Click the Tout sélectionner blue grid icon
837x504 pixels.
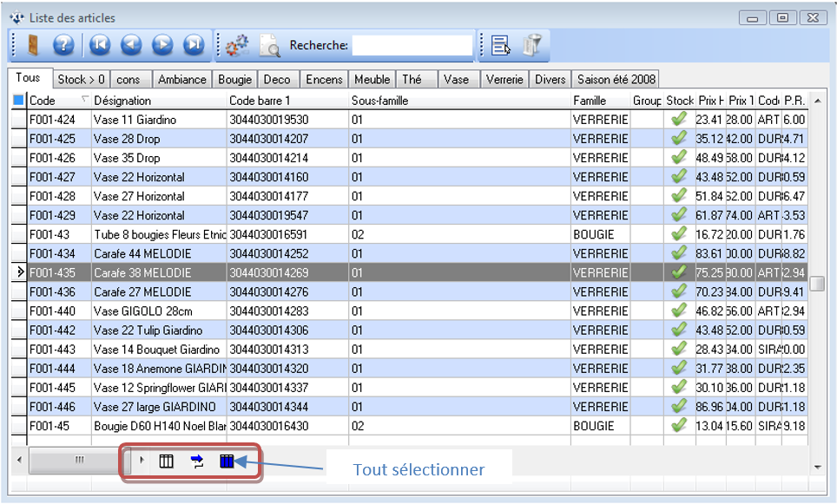(227, 461)
